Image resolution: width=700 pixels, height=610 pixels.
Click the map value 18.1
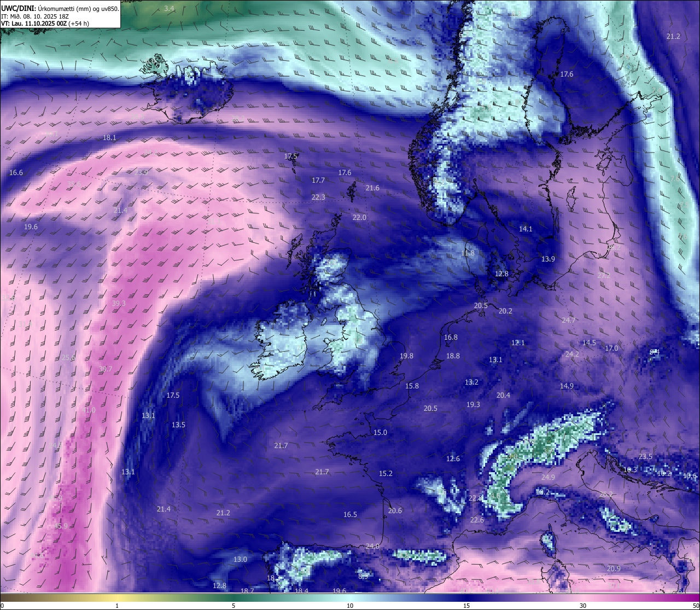[109, 138]
